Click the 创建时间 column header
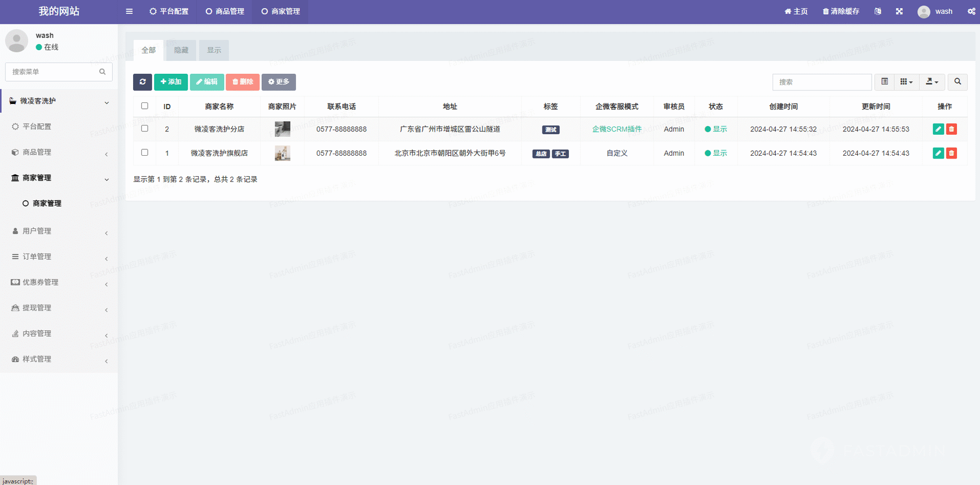The height and width of the screenshot is (485, 980). [x=783, y=107]
